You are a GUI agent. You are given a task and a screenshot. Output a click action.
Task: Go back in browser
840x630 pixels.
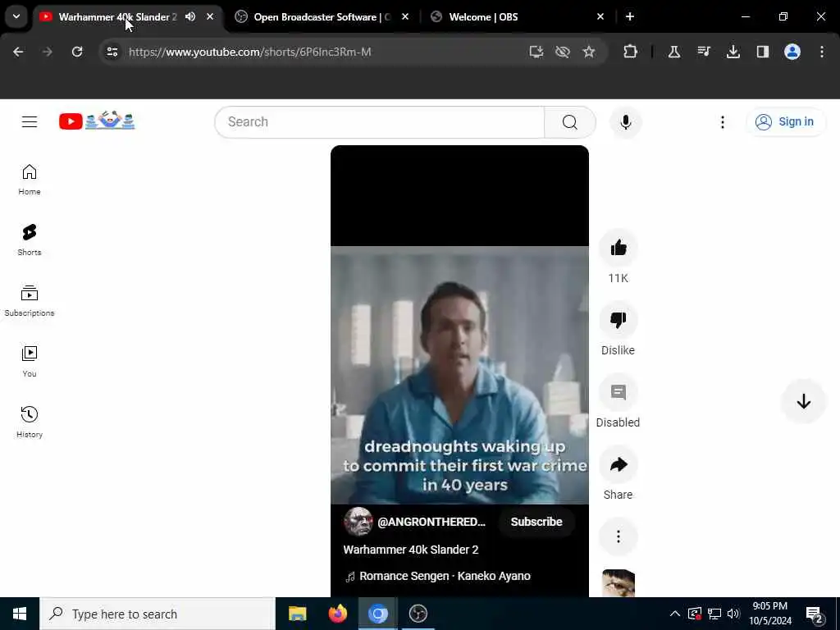click(18, 52)
